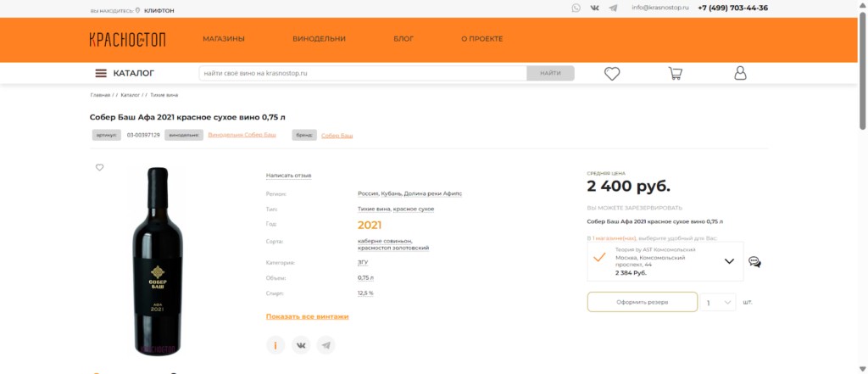Viewport: 868px width, 374px height.
Task: Open the user account profile icon
Action: [x=740, y=74]
